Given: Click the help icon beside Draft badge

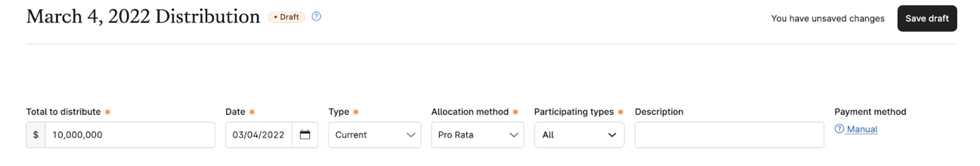Looking at the screenshot, I should 316,17.
